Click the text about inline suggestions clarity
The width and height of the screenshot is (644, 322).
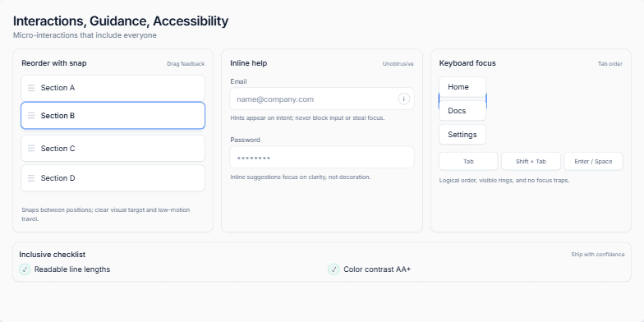[x=301, y=177]
